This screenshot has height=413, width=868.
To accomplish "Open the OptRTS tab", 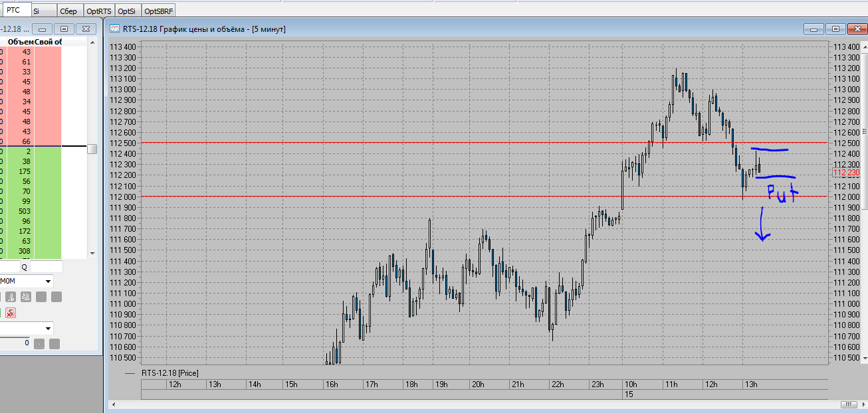I will pyautogui.click(x=100, y=11).
